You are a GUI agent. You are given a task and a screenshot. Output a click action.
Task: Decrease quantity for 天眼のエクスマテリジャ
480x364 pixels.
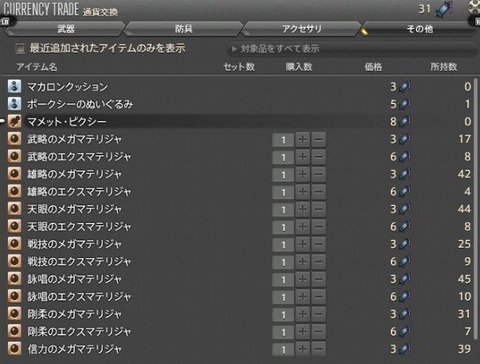319,227
